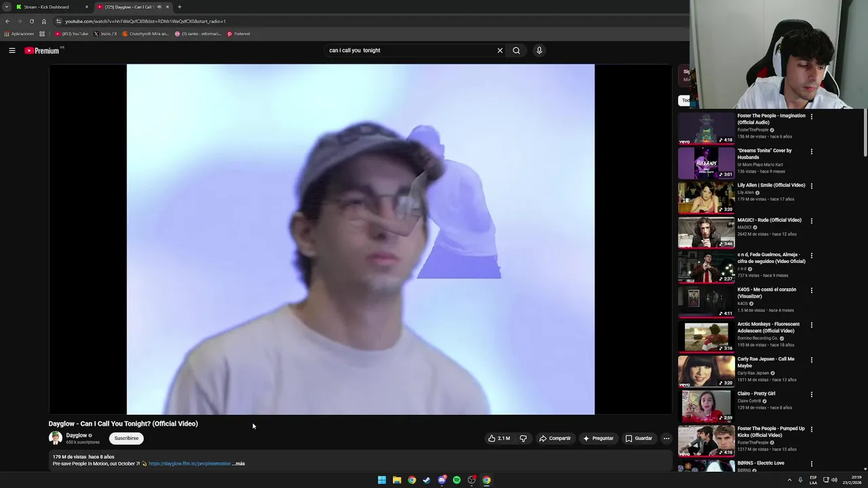The image size is (868, 488).
Task: Open options menu for K4OS visualizer video
Action: [811, 290]
